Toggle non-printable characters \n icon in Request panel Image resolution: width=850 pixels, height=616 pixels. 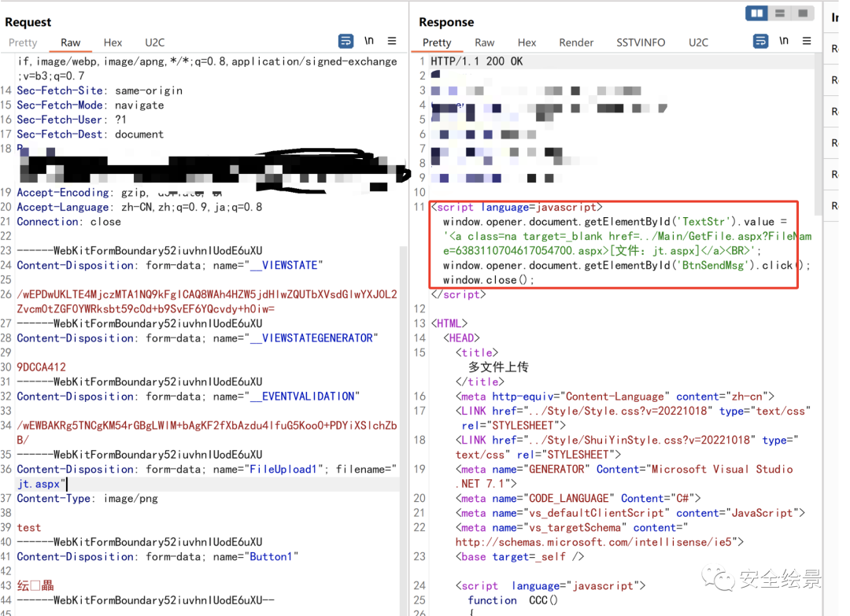point(368,41)
